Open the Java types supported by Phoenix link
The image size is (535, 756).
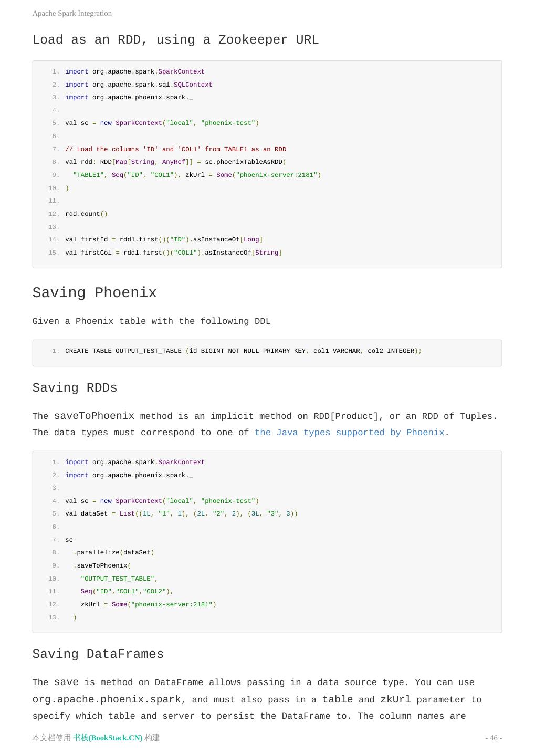[x=349, y=433]
